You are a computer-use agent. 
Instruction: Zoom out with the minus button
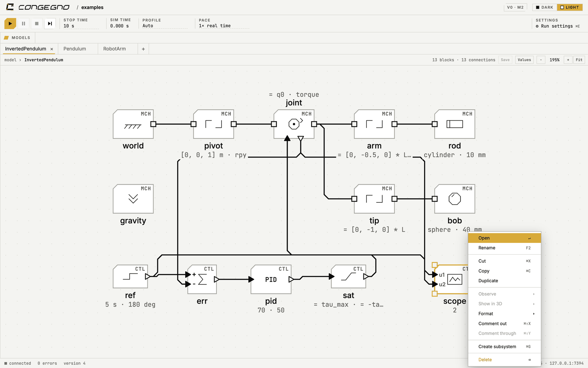click(x=541, y=60)
